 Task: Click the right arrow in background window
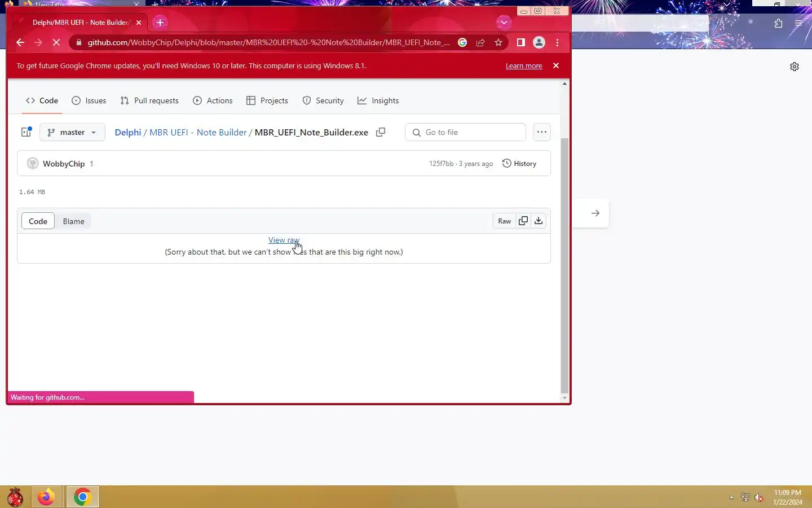pyautogui.click(x=595, y=213)
